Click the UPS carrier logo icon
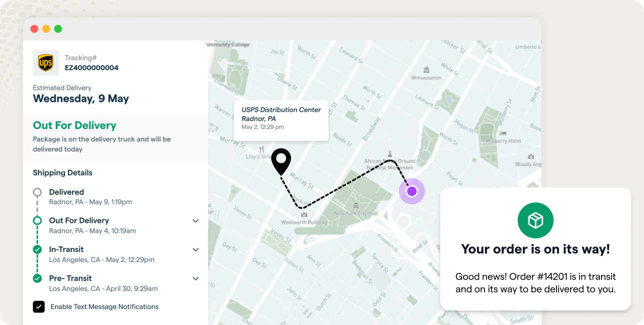644x325 pixels. [x=46, y=63]
